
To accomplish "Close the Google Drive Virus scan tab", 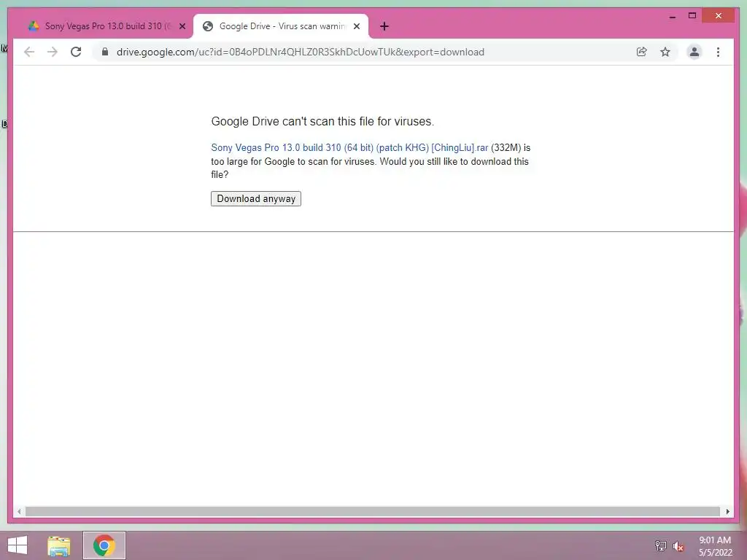I will point(357,26).
